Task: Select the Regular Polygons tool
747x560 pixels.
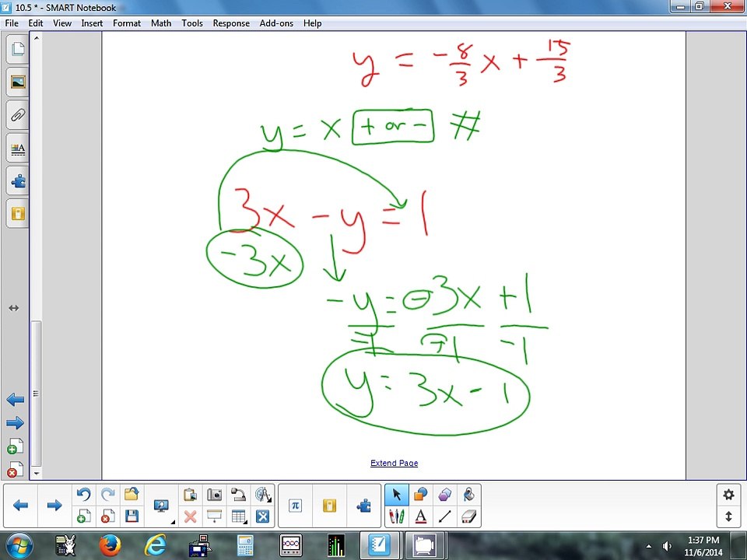Action: [x=444, y=495]
